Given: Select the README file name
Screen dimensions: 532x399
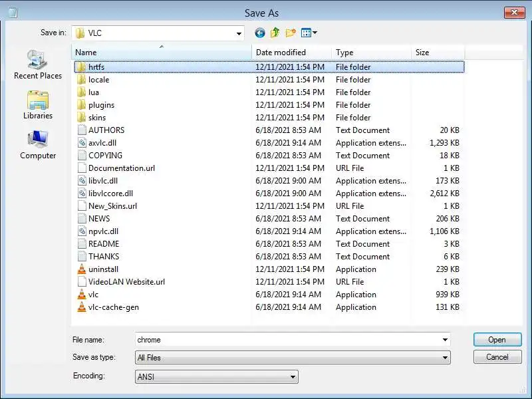Looking at the screenshot, I should click(x=104, y=244).
